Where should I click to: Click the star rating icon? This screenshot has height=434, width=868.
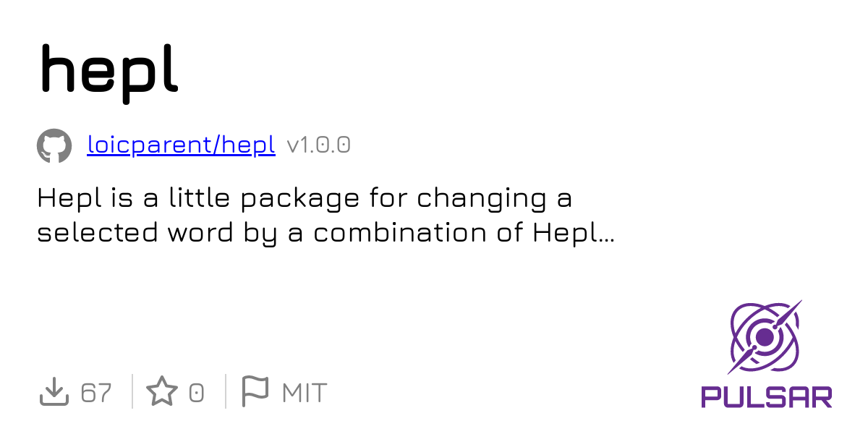pyautogui.click(x=161, y=392)
